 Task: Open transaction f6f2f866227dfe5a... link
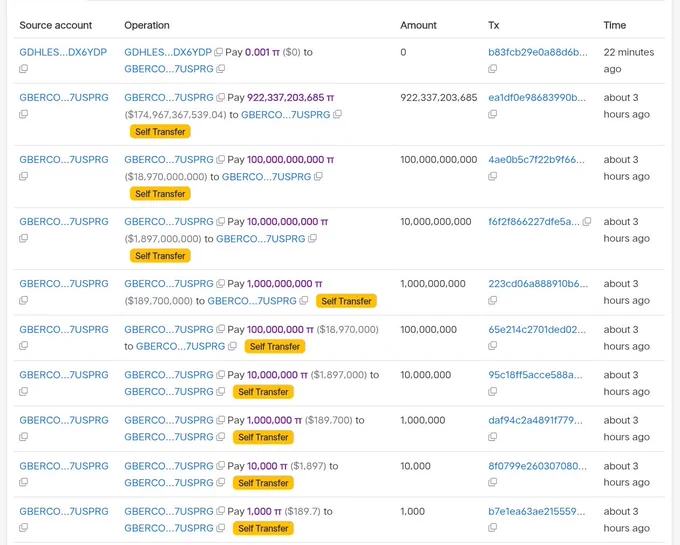click(533, 222)
